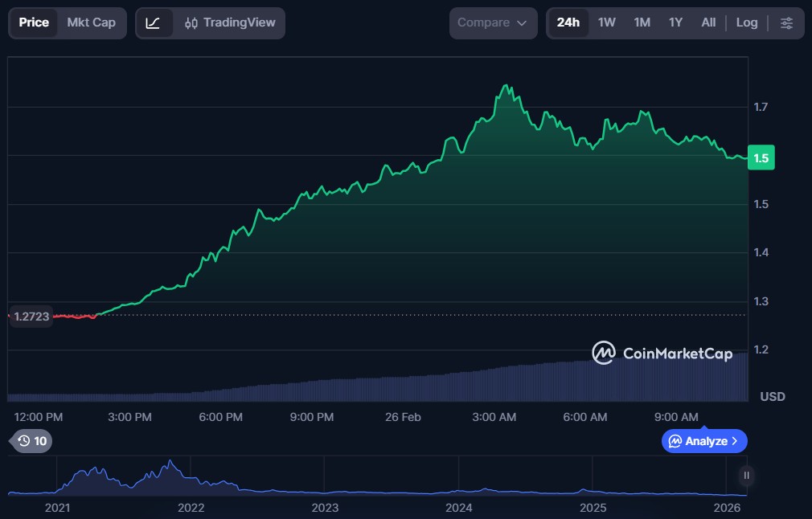This screenshot has width=812, height=519.
Task: Select the 1W time range
Action: tap(607, 22)
